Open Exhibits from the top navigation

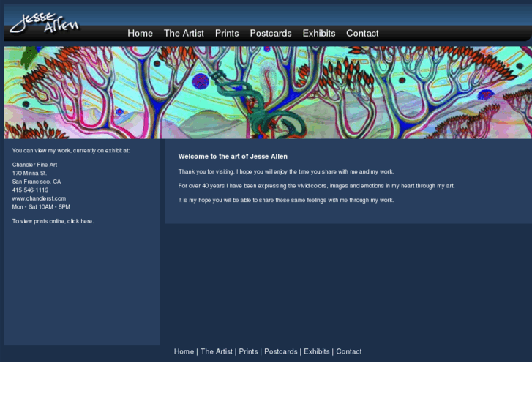click(x=319, y=33)
